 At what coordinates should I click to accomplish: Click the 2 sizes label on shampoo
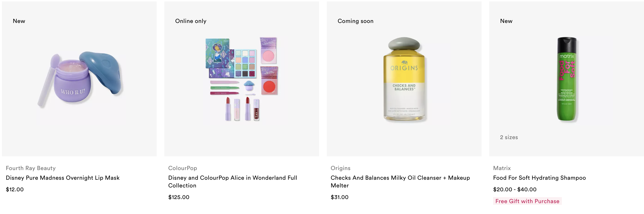pyautogui.click(x=509, y=137)
